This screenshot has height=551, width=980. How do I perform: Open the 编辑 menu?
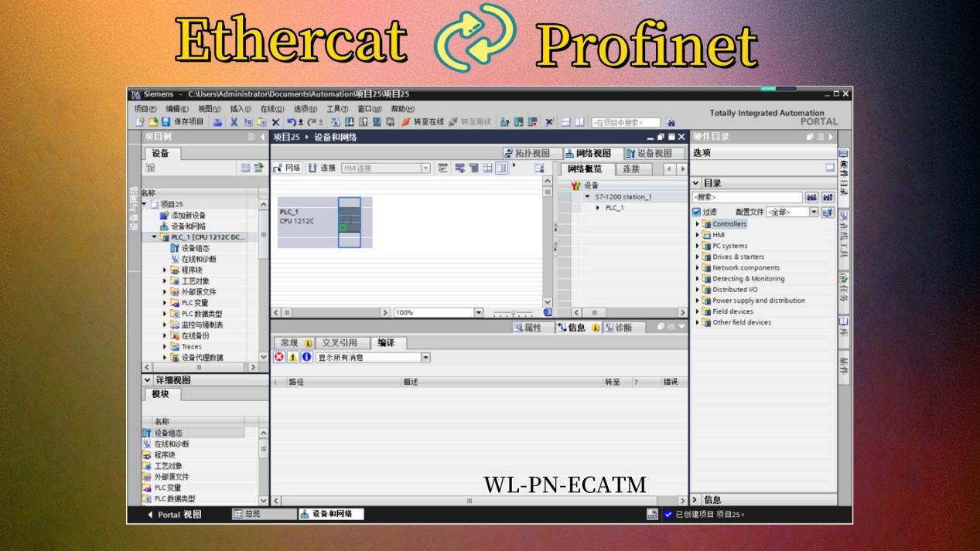click(x=177, y=109)
